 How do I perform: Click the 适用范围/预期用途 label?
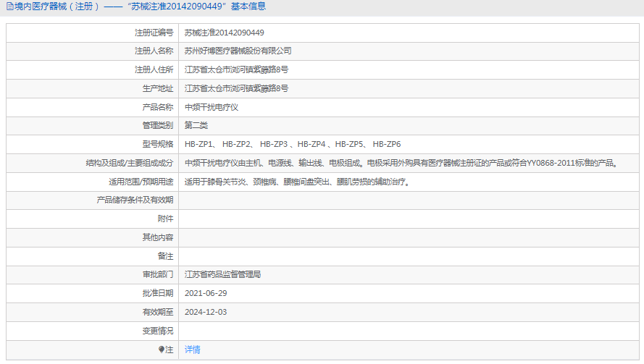(141, 182)
